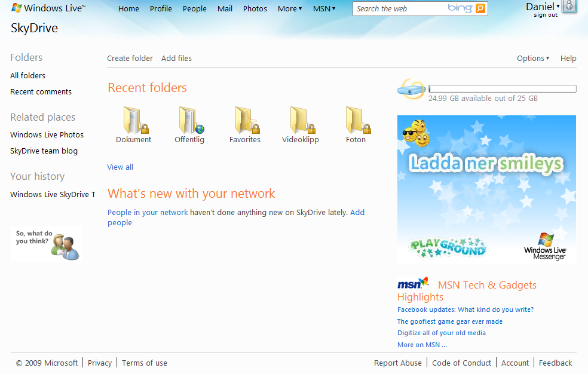Screen dimensions: 588x374
Task: Open the Account footer link
Action: point(515,363)
